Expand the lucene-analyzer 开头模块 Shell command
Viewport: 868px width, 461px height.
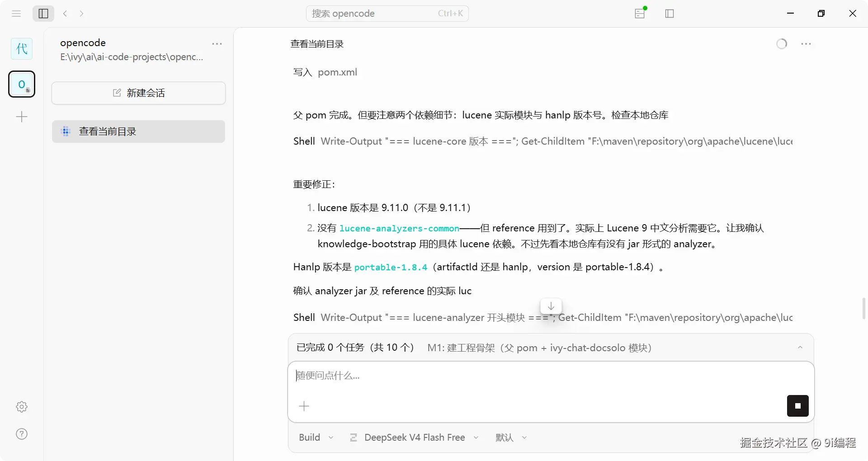(542, 318)
